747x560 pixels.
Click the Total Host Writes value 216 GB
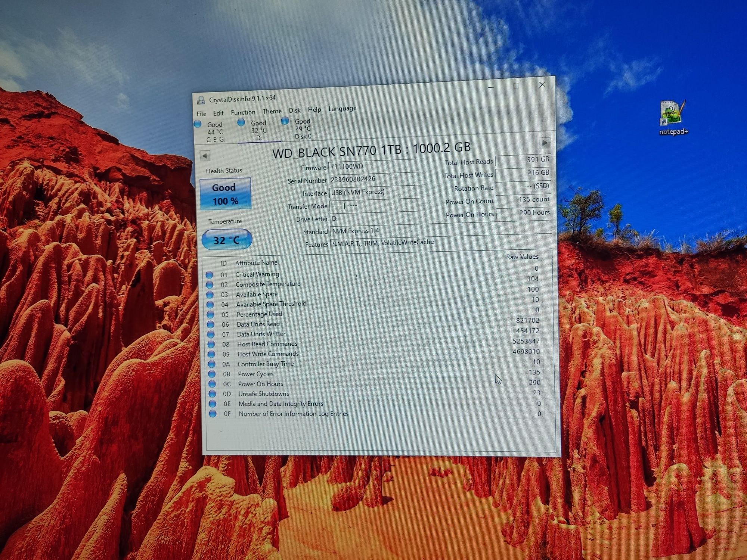click(523, 173)
